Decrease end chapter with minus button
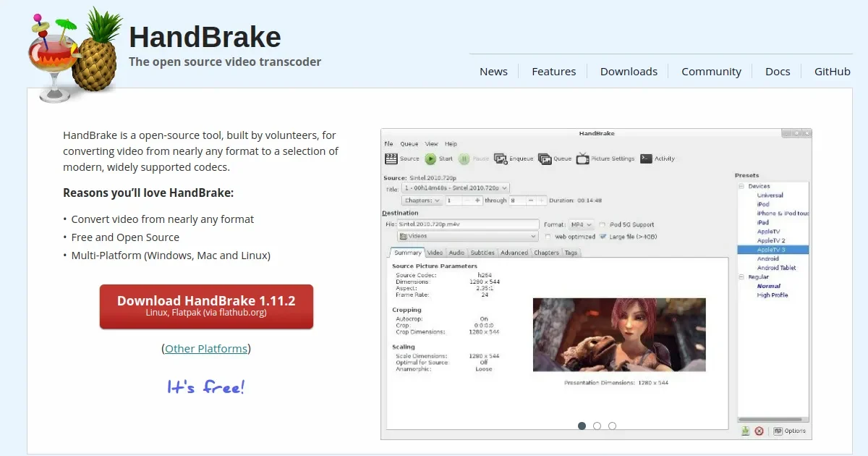The image size is (868, 456). pos(531,200)
